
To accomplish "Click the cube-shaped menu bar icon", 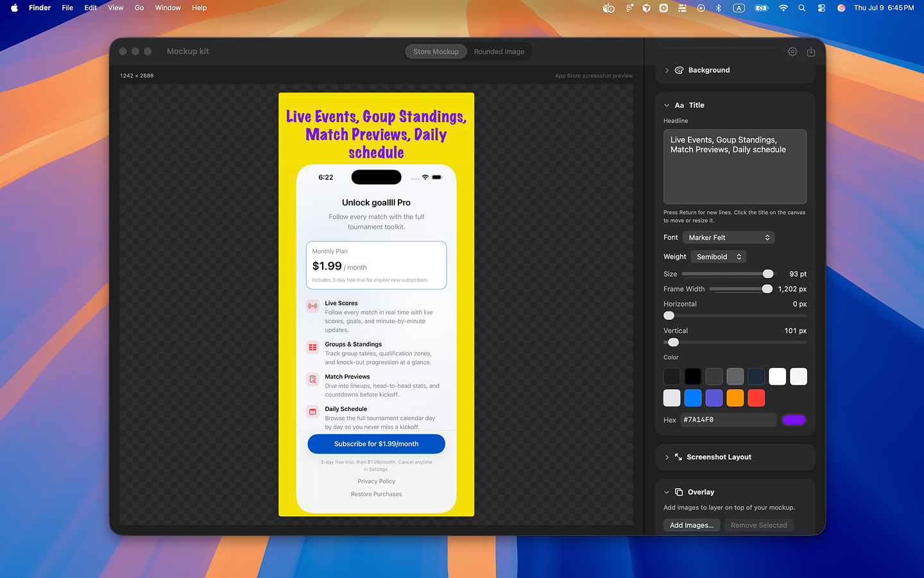I will pos(647,8).
